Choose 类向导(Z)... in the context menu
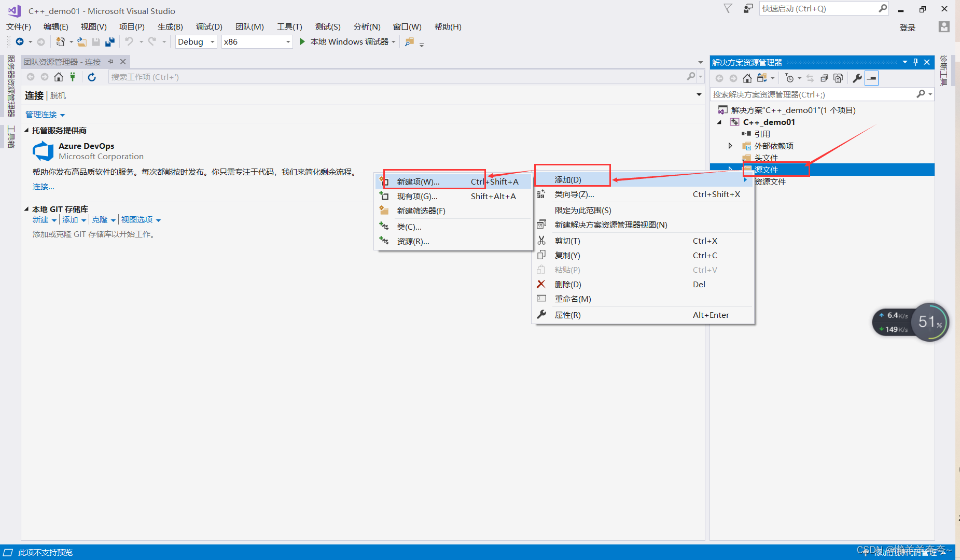 click(x=643, y=194)
